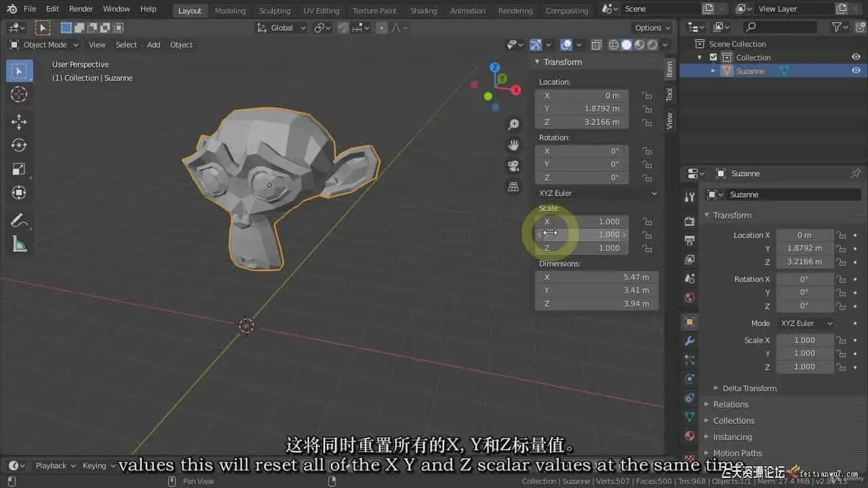Screen dimensions: 868x488
Task: Select the Measure ruler tool
Action: [x=20, y=244]
